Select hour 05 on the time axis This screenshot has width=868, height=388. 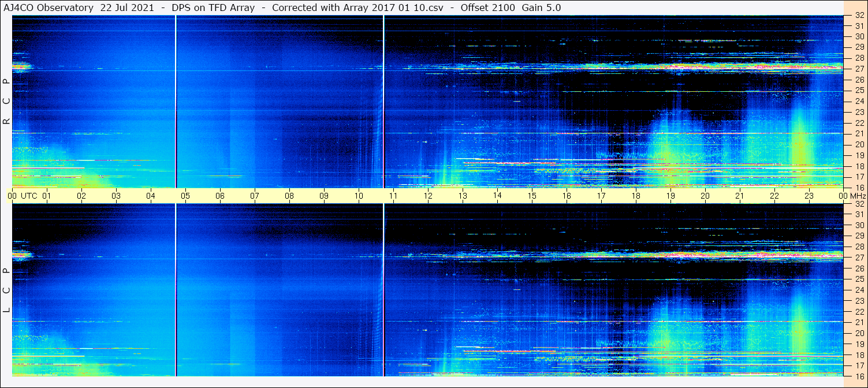tap(185, 196)
